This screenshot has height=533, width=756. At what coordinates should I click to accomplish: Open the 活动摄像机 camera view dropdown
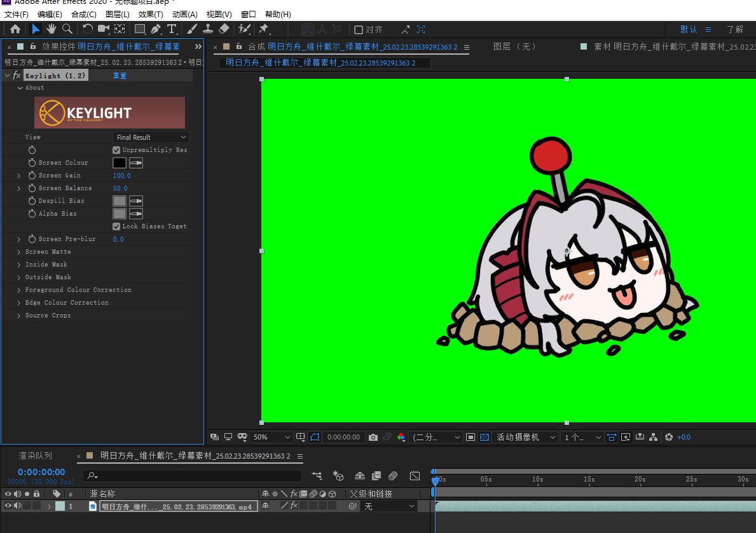coord(526,437)
